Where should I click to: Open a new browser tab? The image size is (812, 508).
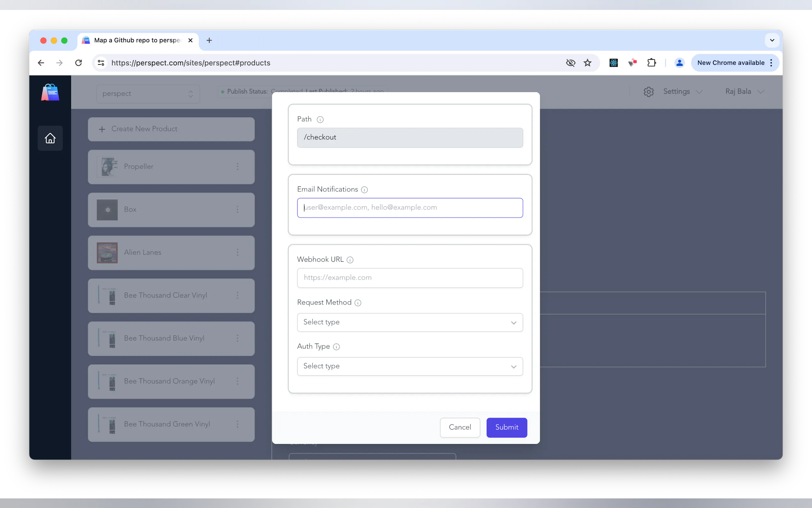point(209,40)
